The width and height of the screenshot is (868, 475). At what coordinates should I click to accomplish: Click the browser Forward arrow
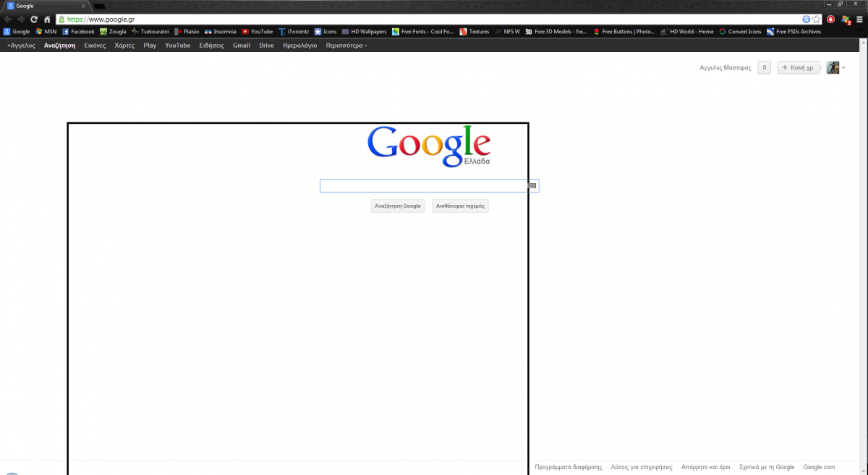21,20
